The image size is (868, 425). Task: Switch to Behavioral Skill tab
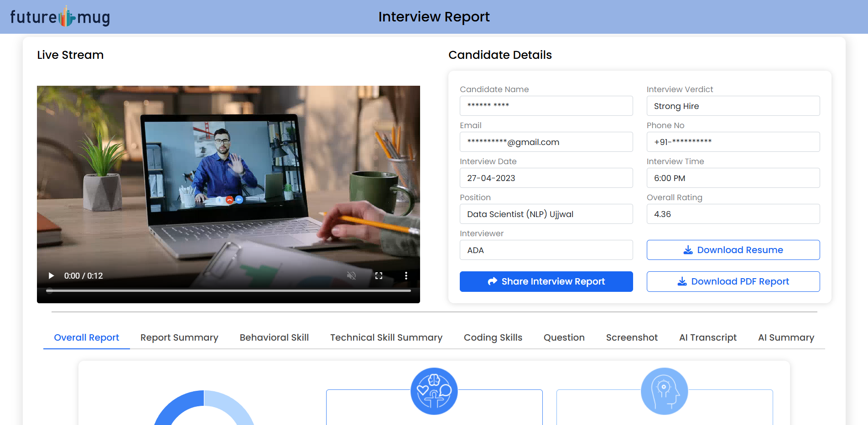pyautogui.click(x=274, y=337)
